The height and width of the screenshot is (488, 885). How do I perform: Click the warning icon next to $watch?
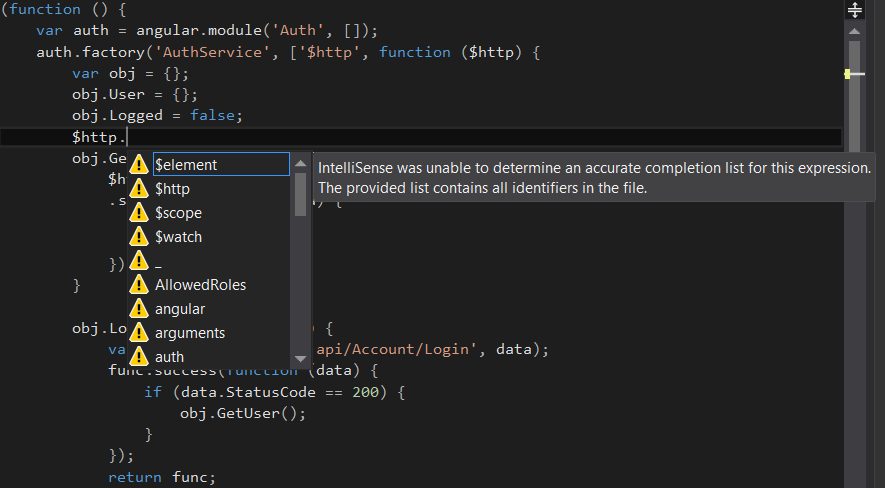pyautogui.click(x=139, y=237)
